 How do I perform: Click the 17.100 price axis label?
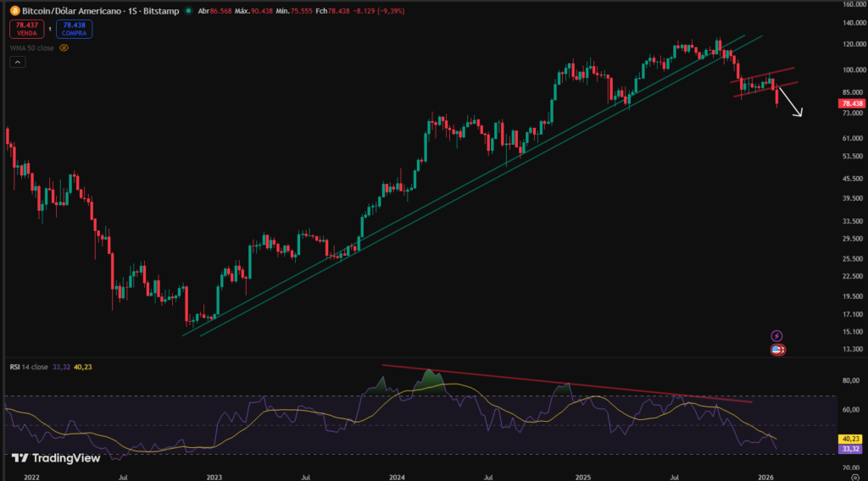point(853,314)
